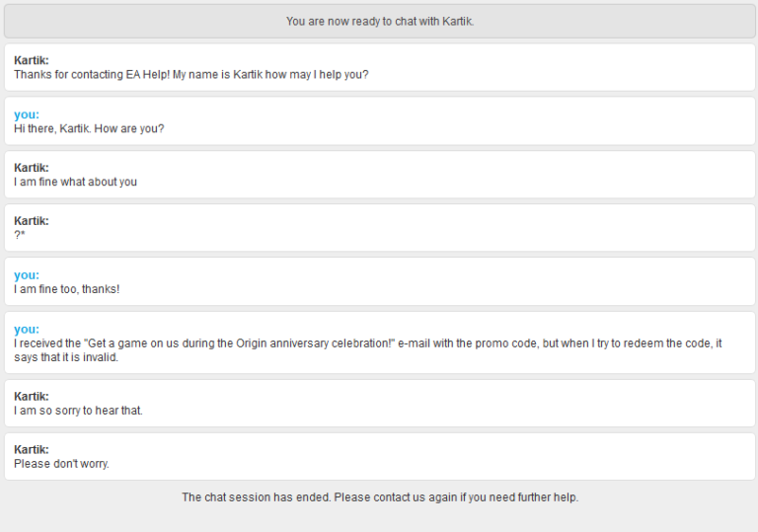Viewport: 758px width, 532px height.
Task: Select the "Hi there, Kartik. How are you?" message
Action: click(89, 128)
